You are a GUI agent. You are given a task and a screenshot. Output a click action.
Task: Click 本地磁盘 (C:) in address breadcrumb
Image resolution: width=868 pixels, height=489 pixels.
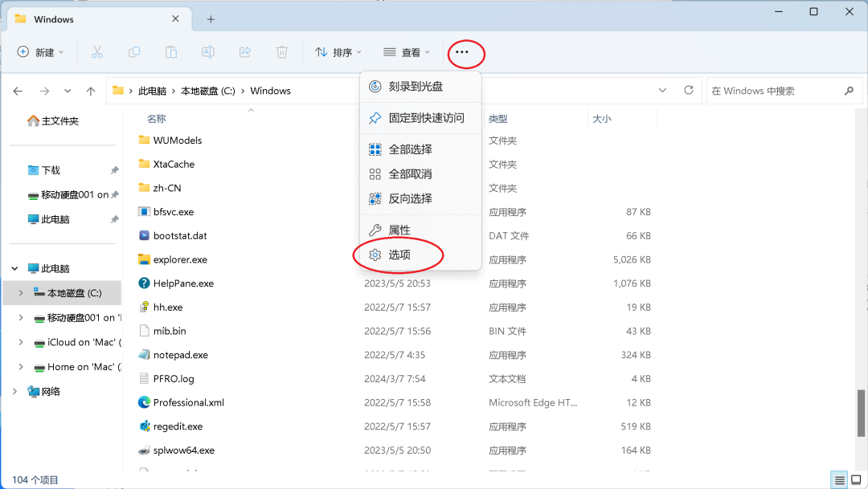pos(208,91)
